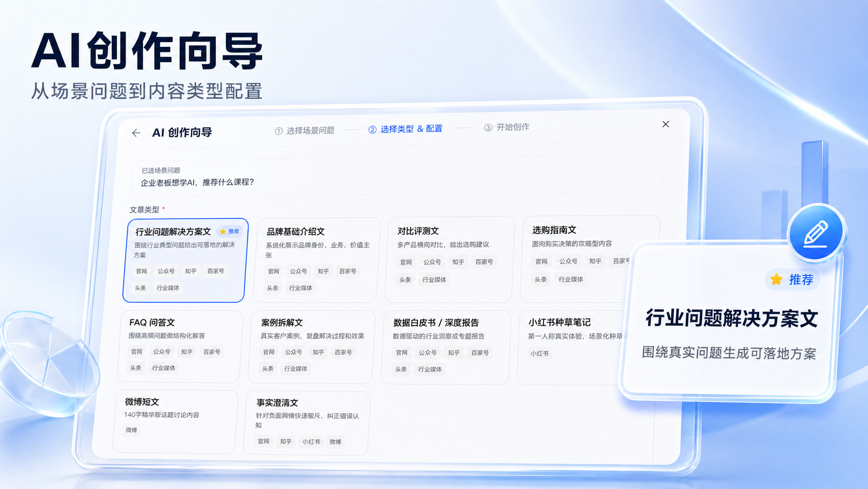The image size is (868, 489).
Task: Close the AI 创作向导 dialog
Action: (x=666, y=124)
